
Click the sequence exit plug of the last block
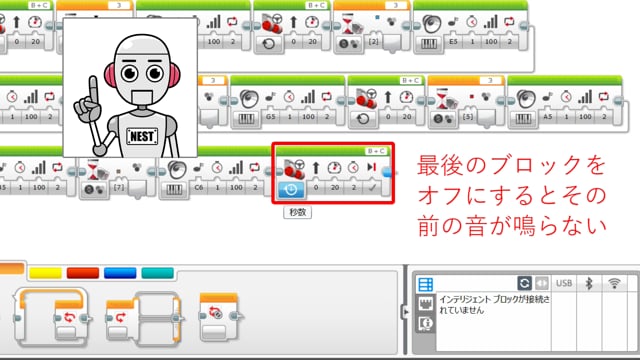[387, 173]
